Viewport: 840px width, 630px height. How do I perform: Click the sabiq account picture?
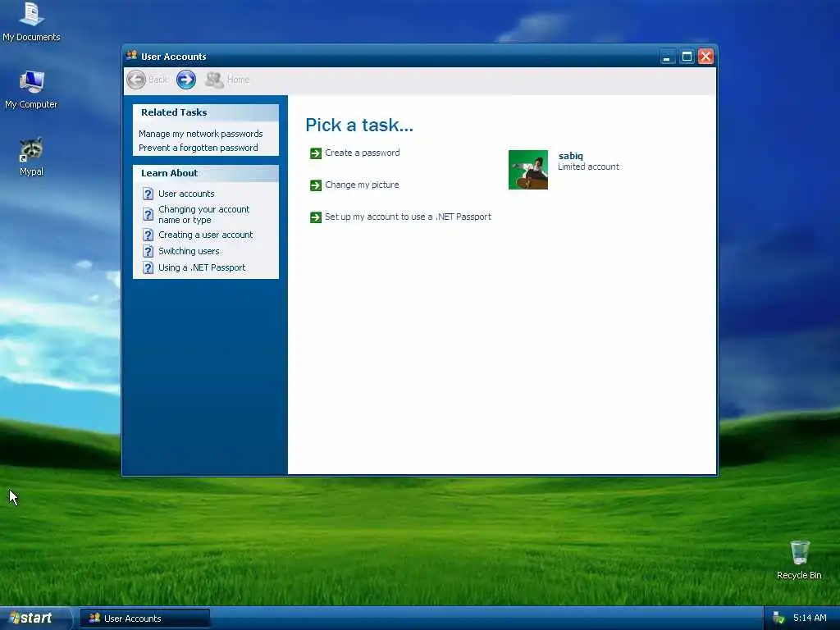(527, 170)
